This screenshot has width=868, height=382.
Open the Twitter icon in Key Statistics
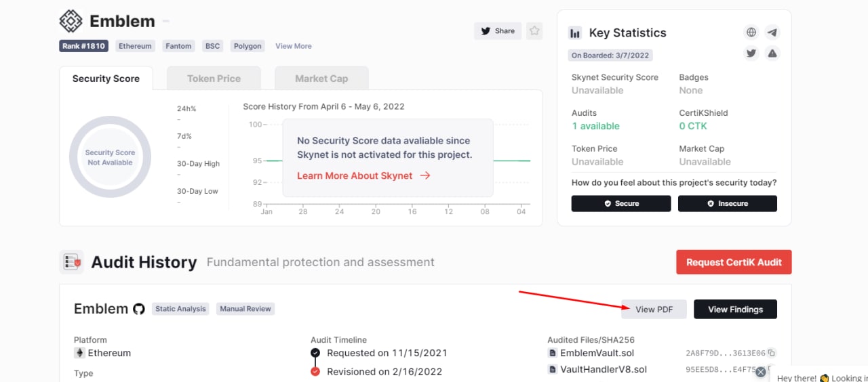(751, 53)
